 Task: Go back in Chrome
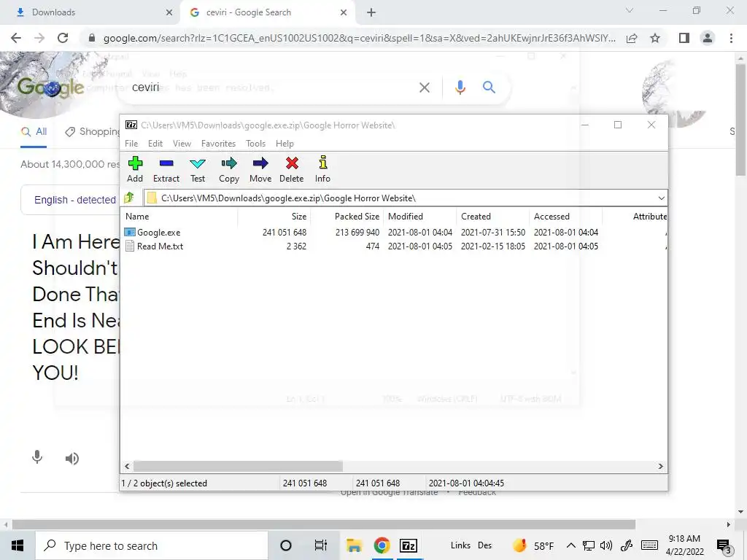coord(16,38)
